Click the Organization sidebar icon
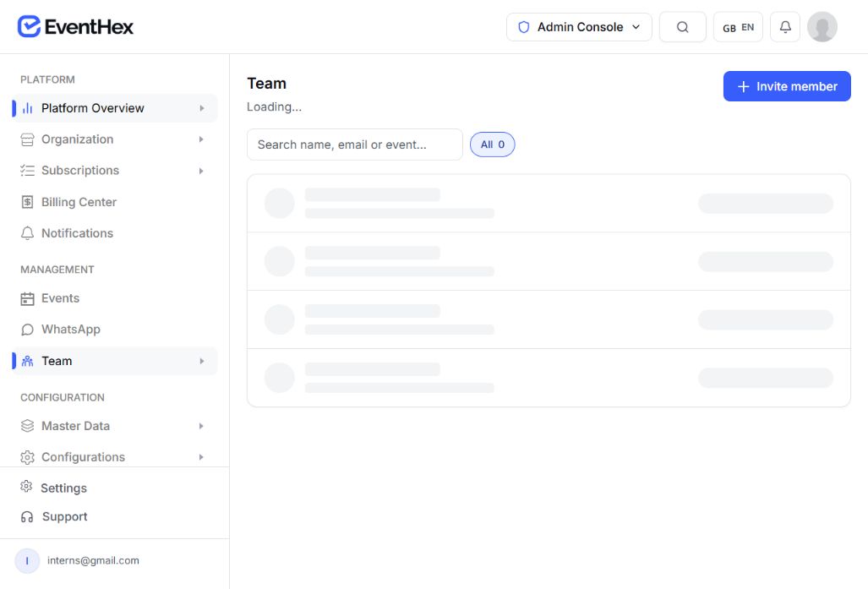The height and width of the screenshot is (589, 868). [x=27, y=139]
